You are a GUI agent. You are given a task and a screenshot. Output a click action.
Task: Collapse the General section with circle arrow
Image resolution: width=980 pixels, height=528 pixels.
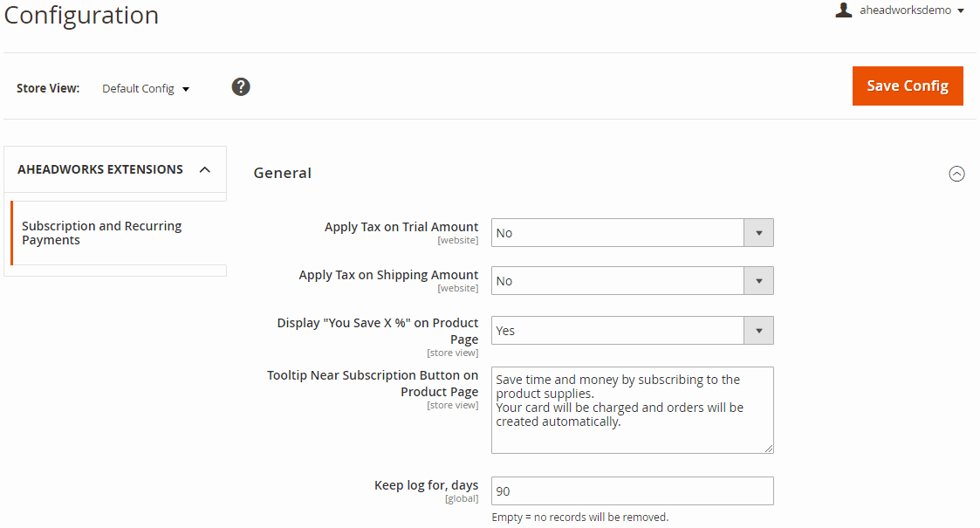[956, 174]
